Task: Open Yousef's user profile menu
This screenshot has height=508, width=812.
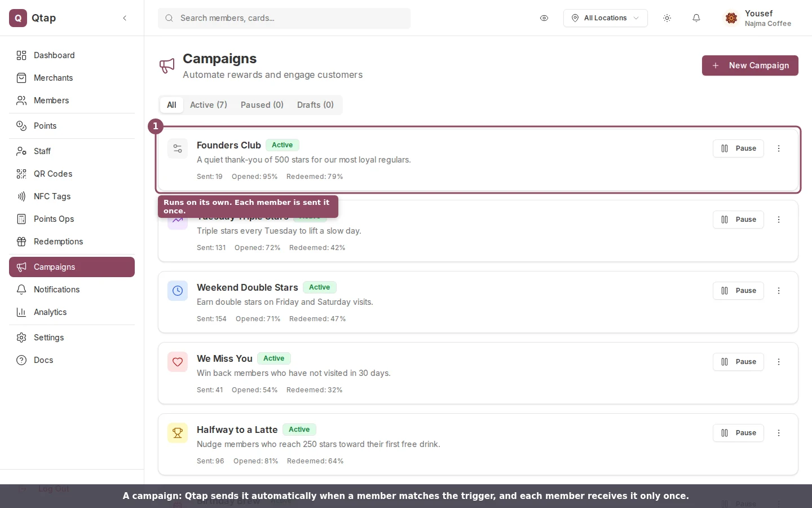Action: pyautogui.click(x=758, y=18)
